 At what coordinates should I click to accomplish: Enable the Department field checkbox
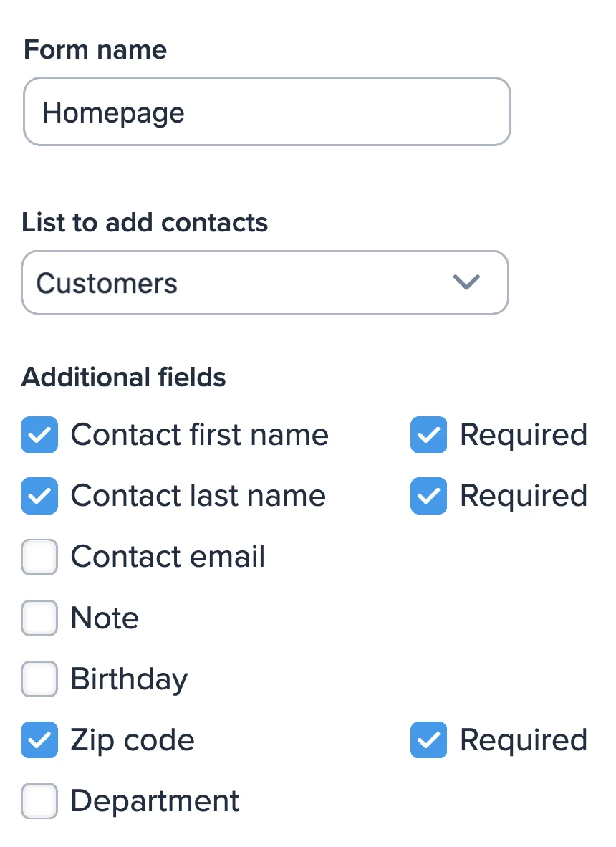[39, 800]
